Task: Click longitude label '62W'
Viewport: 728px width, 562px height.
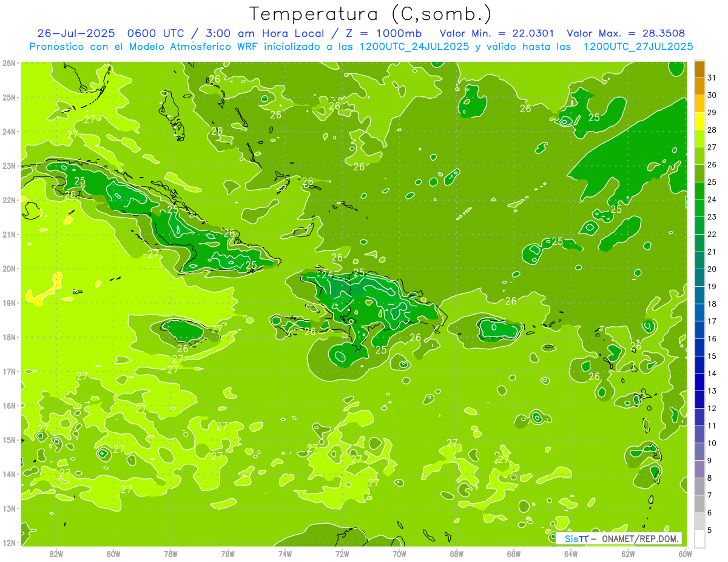Action: click(629, 554)
